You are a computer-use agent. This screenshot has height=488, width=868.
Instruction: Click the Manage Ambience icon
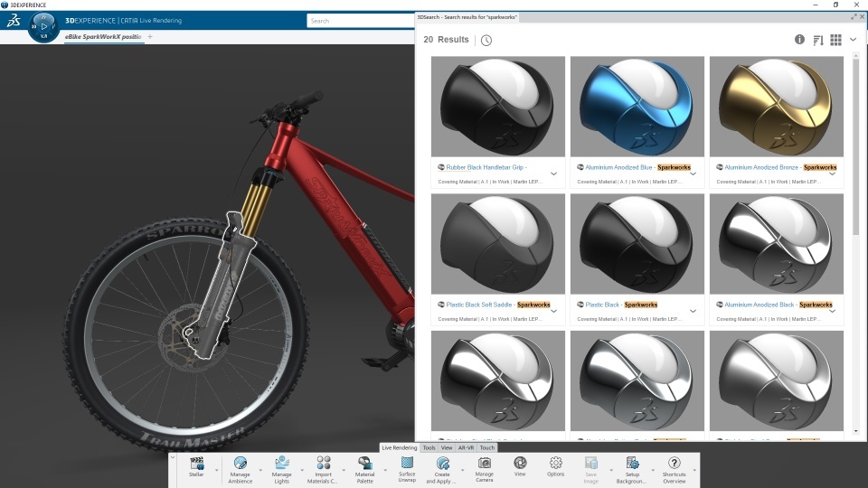pos(241,463)
